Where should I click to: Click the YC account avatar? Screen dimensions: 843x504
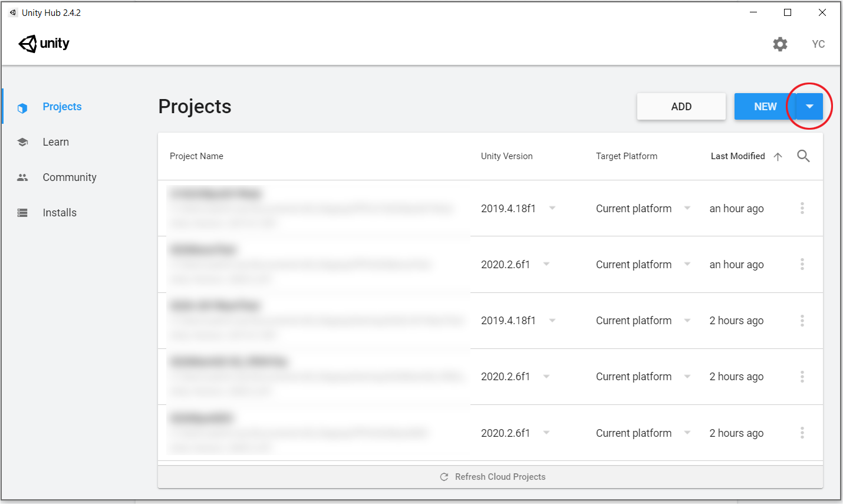(818, 44)
